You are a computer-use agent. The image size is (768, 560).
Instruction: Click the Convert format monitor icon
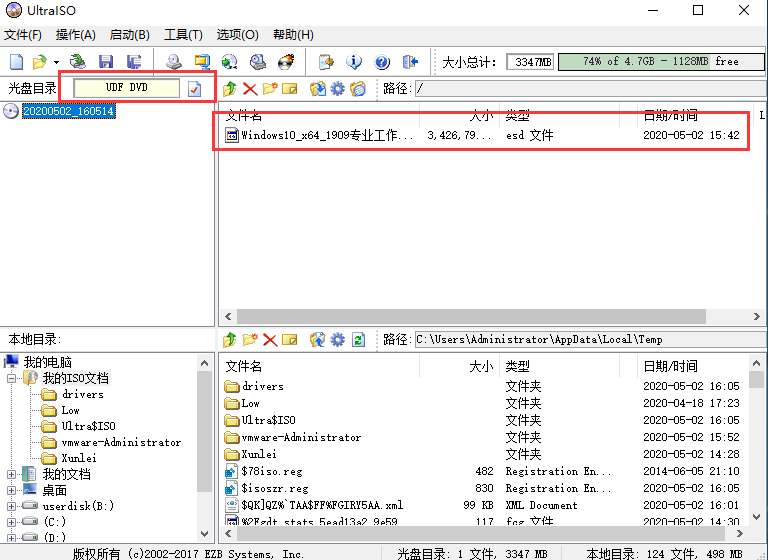pos(202,62)
